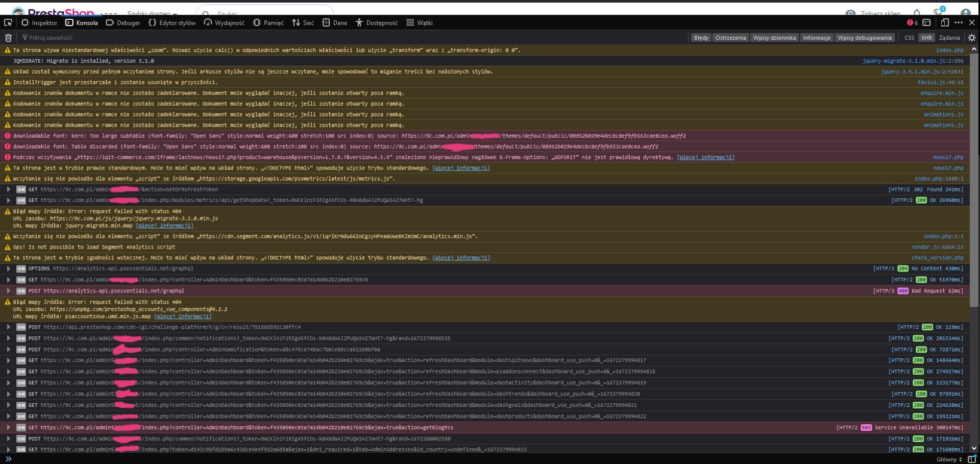The width and height of the screenshot is (980, 464).
Task: Toggle responsive design mode icon
Action: (944, 22)
